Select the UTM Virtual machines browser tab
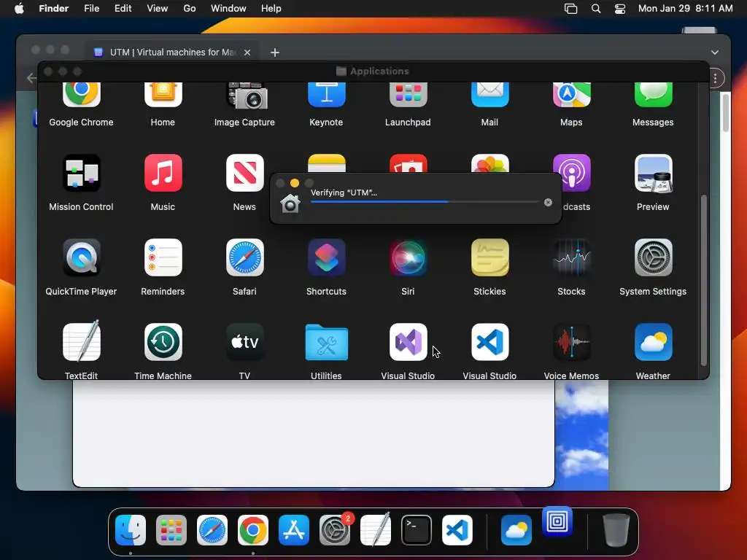747x560 pixels. pyautogui.click(x=171, y=52)
